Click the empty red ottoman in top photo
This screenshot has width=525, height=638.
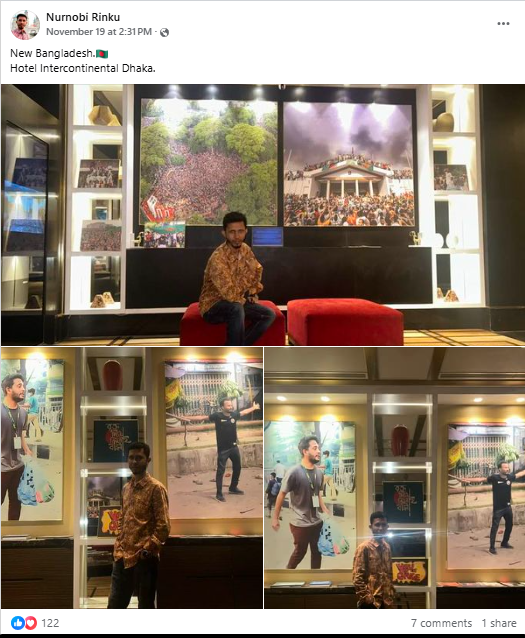tap(345, 321)
